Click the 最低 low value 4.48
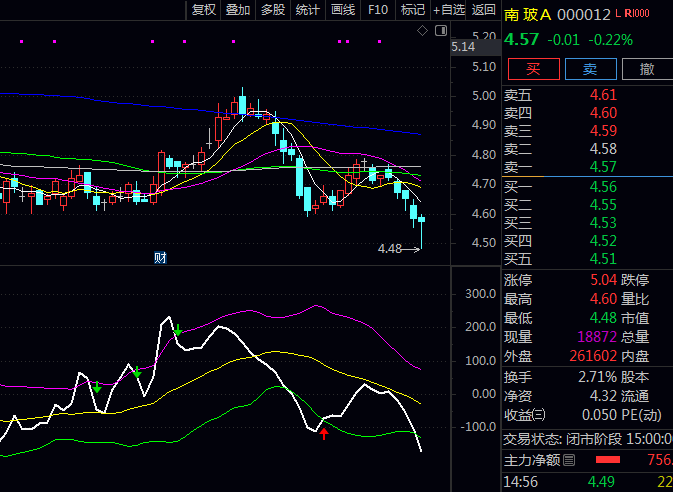This screenshot has width=673, height=492. pyautogui.click(x=603, y=318)
